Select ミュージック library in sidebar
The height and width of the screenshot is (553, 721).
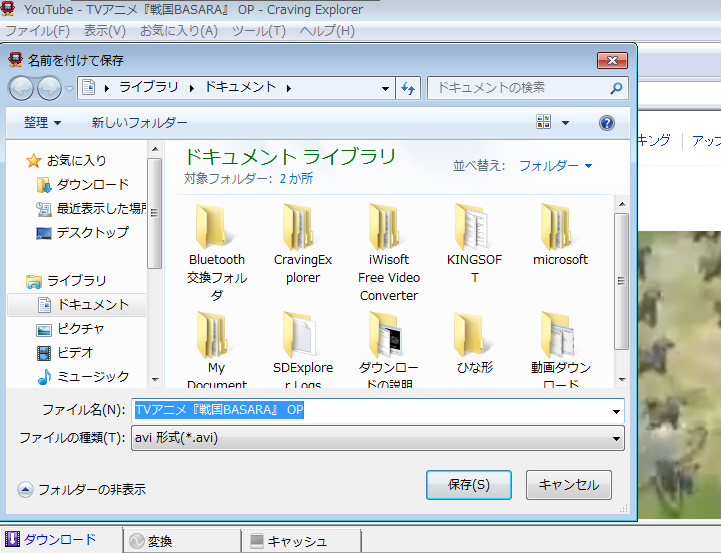coord(83,377)
